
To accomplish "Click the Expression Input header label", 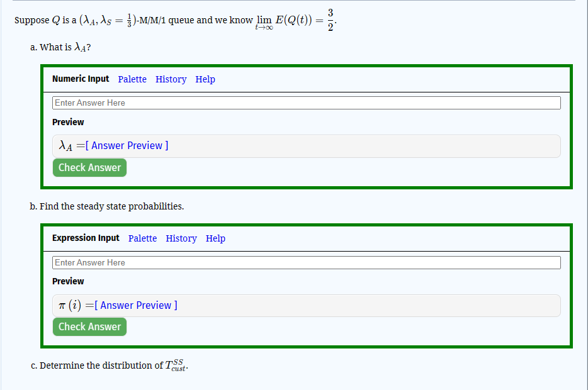I will 86,238.
